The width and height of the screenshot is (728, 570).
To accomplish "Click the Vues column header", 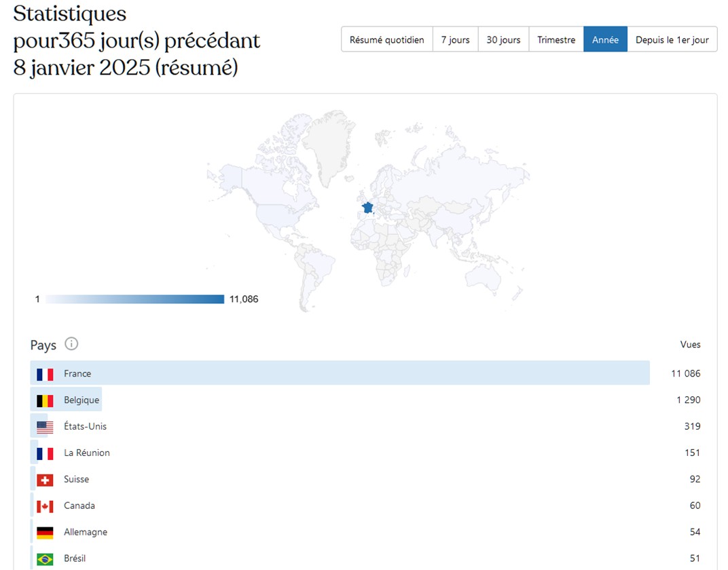I will (690, 345).
